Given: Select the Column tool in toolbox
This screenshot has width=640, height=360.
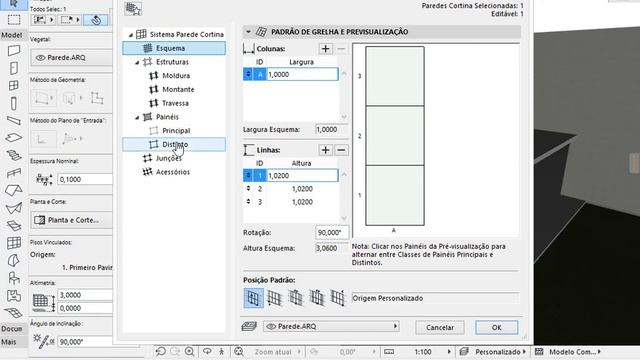Looking at the screenshot, I should (x=13, y=103).
